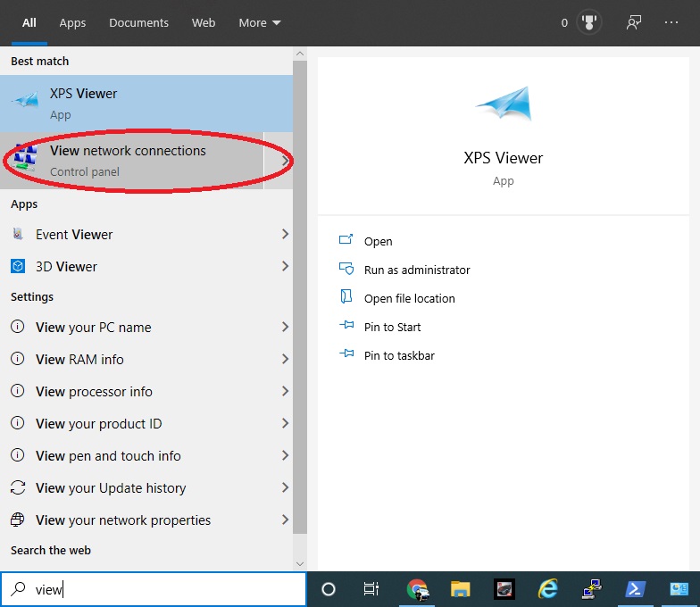700x607 pixels.
Task: Switch to the Apps search tab
Action: tap(72, 23)
